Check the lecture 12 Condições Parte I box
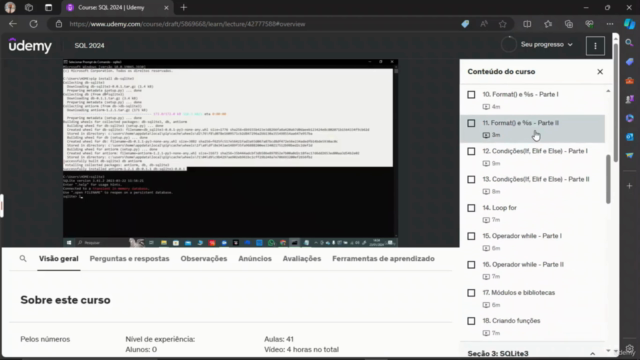 471,151
